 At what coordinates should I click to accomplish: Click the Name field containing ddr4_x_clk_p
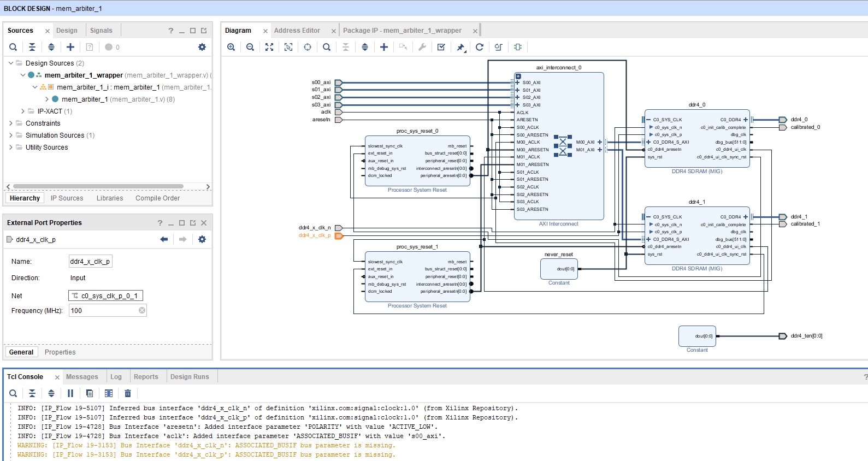pyautogui.click(x=90, y=262)
